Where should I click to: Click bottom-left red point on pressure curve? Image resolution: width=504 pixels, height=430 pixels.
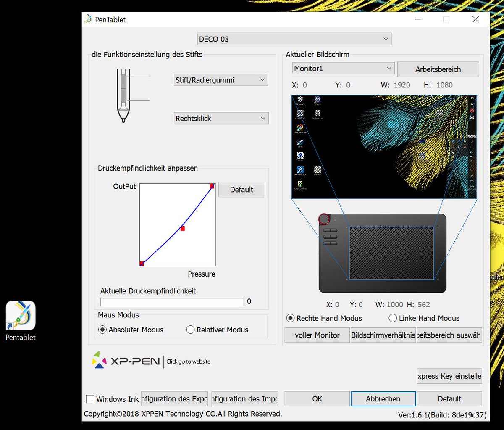pyautogui.click(x=142, y=264)
